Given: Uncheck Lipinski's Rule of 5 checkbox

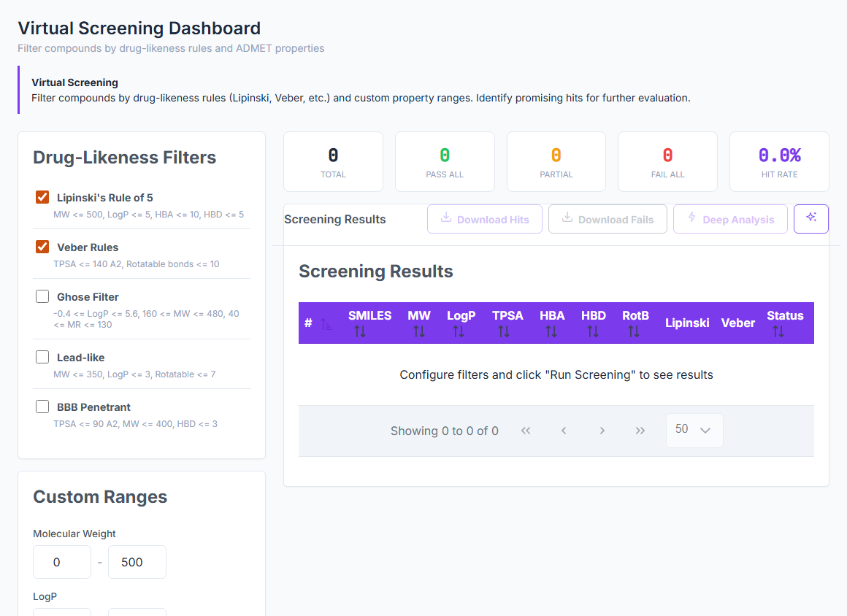Looking at the screenshot, I should click(42, 198).
